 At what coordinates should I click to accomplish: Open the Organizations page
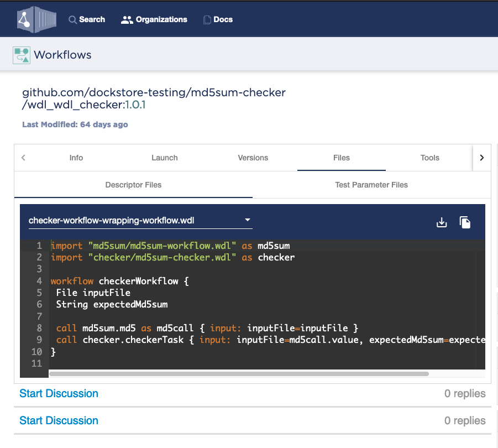(161, 20)
